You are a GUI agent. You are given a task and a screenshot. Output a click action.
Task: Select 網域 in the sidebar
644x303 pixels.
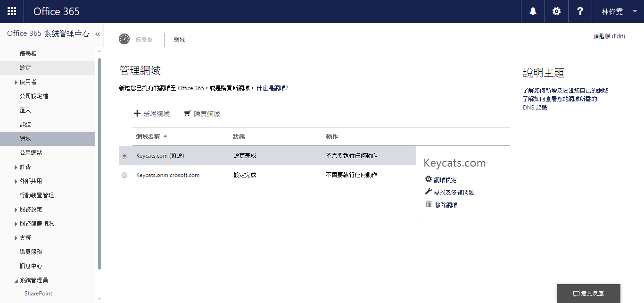point(48,139)
